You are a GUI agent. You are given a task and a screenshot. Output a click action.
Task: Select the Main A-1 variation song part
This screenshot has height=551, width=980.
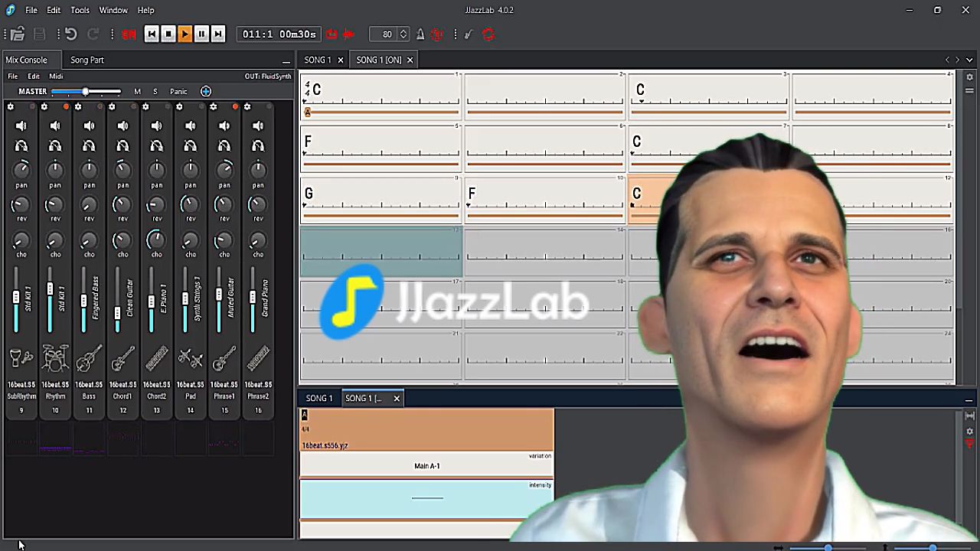[426, 465]
